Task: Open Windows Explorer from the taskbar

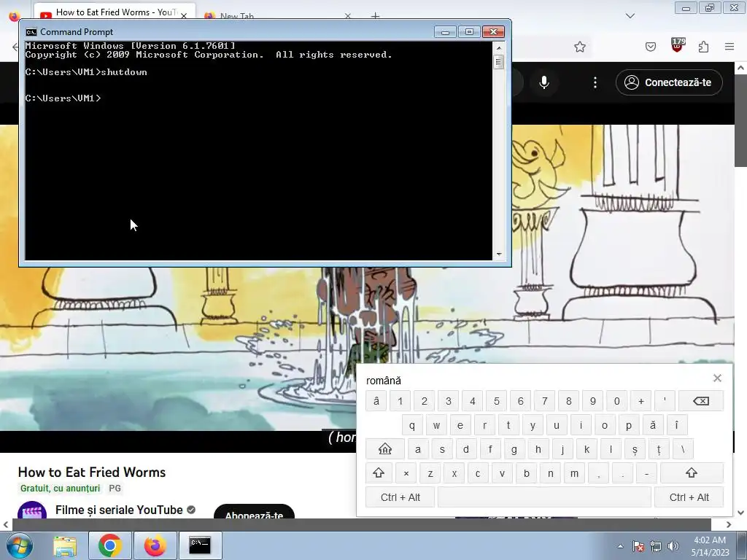Action: pos(65,545)
